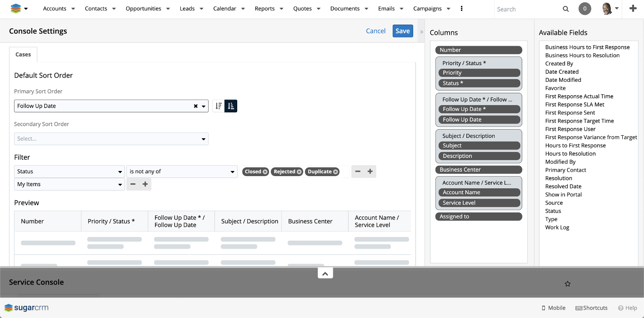Image resolution: width=644 pixels, height=318 pixels.
Task: Cancel the console settings changes
Action: tap(375, 31)
